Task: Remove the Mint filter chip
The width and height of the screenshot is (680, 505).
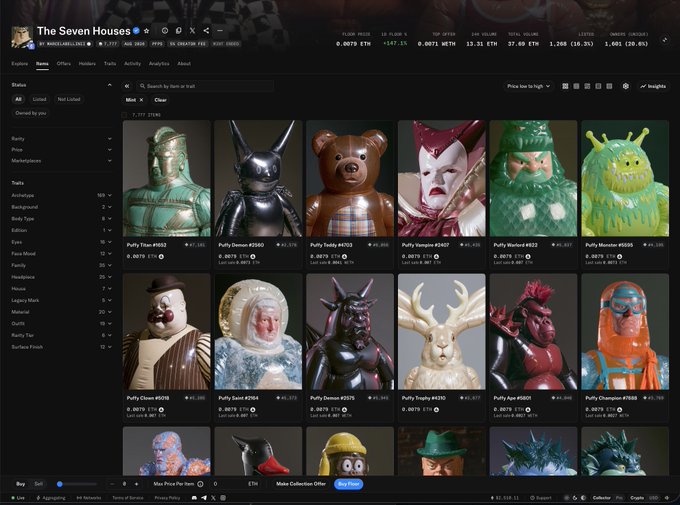Action: coord(141,100)
